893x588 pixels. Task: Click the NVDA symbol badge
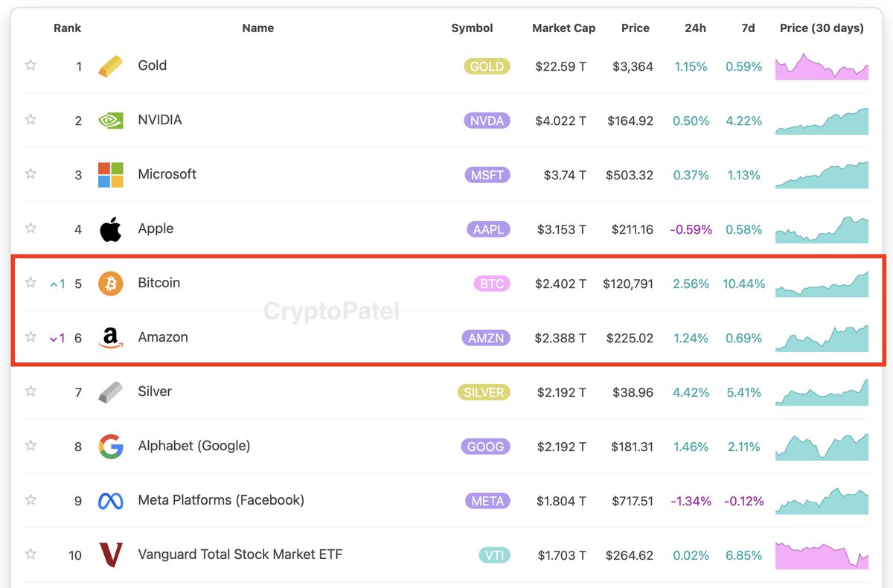pos(487,121)
